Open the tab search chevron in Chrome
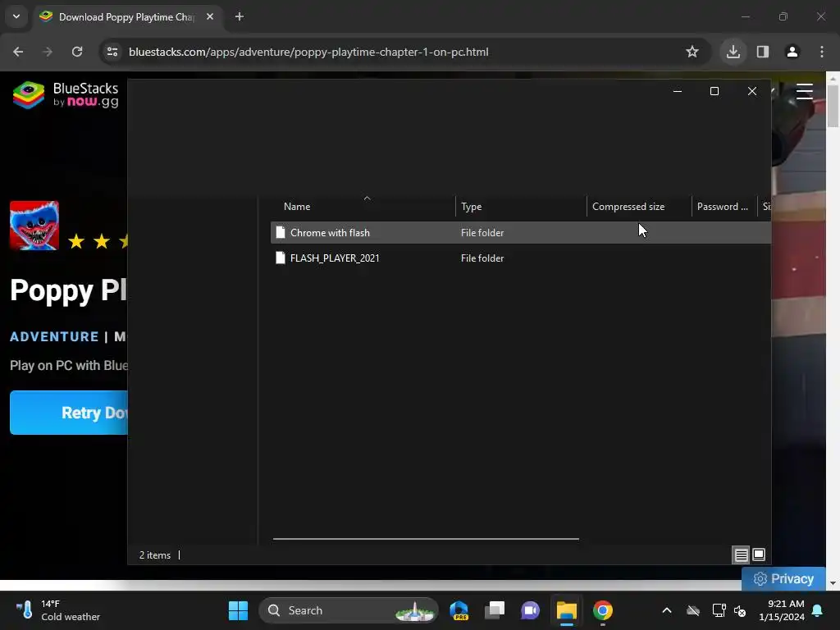This screenshot has width=840, height=630. coord(16,16)
